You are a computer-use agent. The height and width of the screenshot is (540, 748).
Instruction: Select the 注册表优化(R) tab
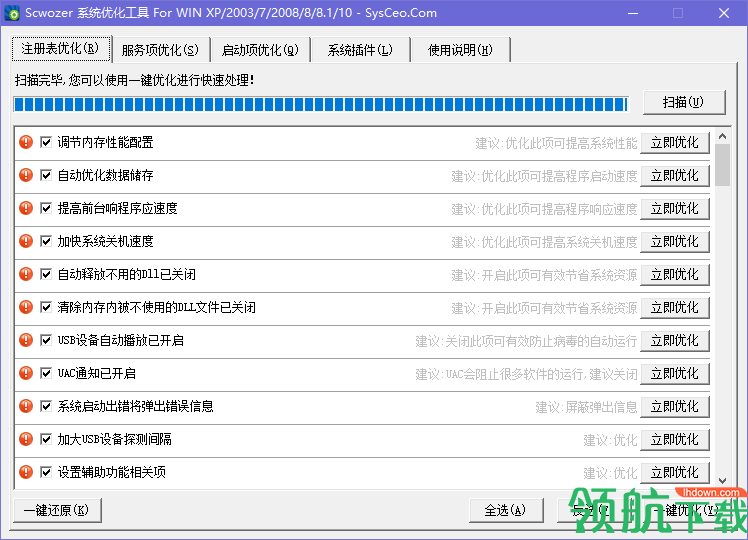coord(61,49)
